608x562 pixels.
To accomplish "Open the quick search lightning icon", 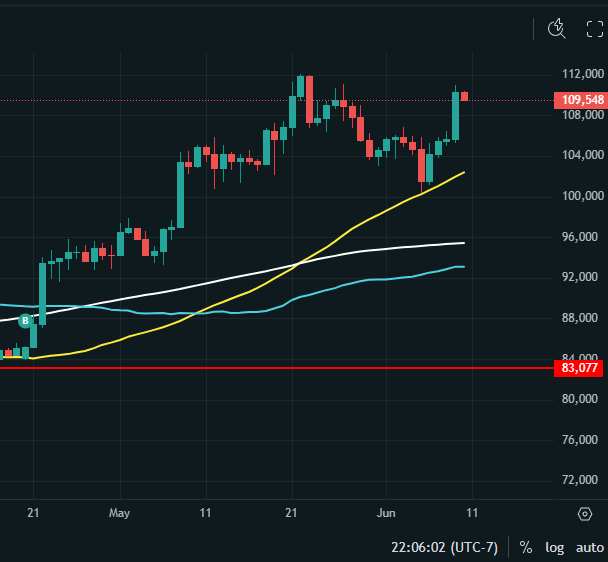I will point(556,29).
